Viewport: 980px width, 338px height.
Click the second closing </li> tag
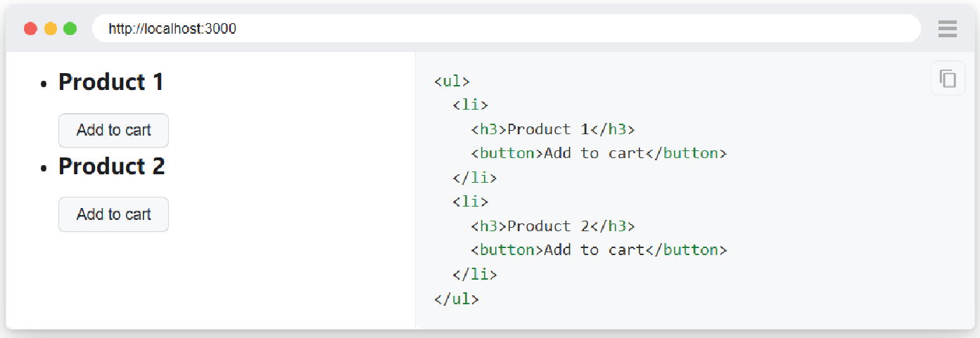coord(475,275)
